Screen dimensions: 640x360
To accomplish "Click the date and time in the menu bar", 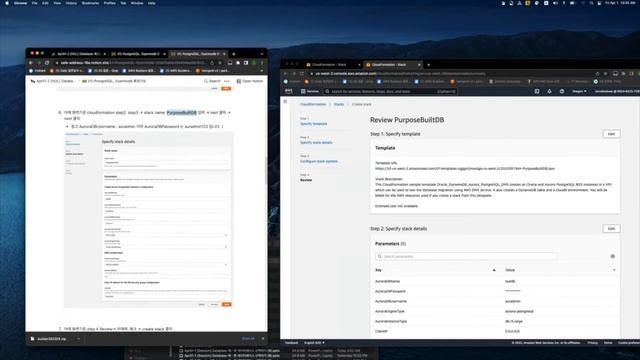I will (x=621, y=3).
